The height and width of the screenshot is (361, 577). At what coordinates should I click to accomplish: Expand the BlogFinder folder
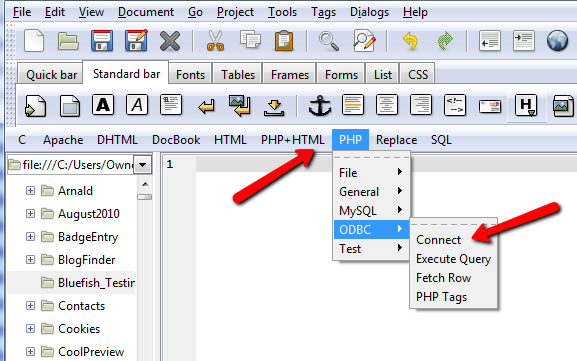[31, 260]
